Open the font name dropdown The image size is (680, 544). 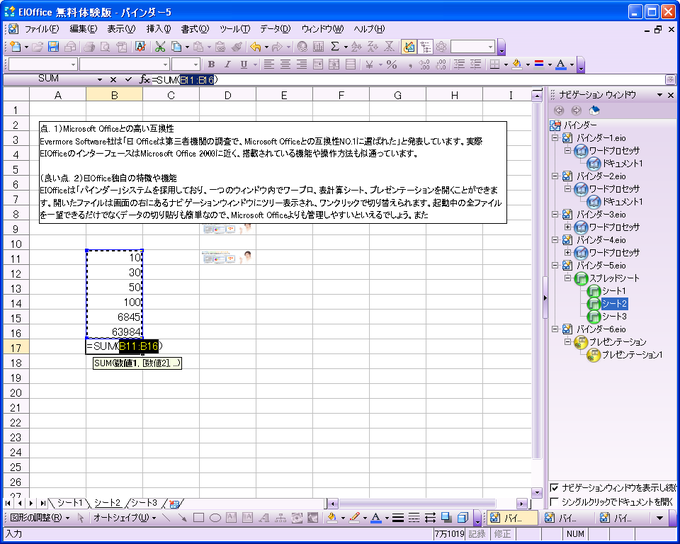click(x=165, y=65)
